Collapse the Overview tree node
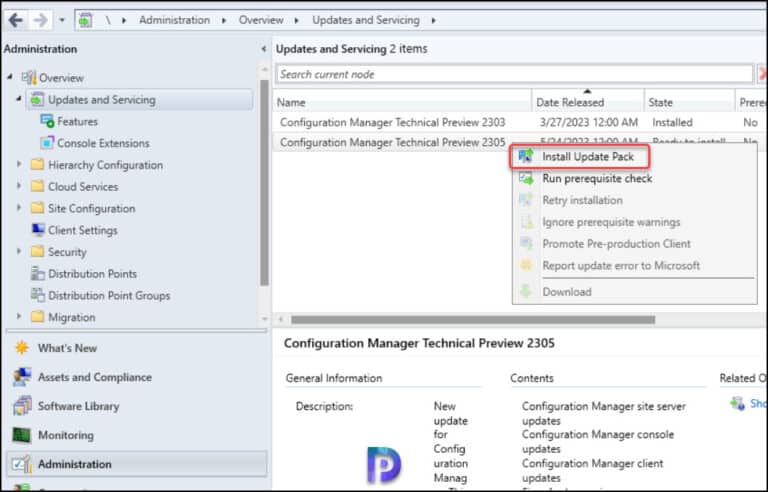Viewport: 768px width, 492px height. 10,77
